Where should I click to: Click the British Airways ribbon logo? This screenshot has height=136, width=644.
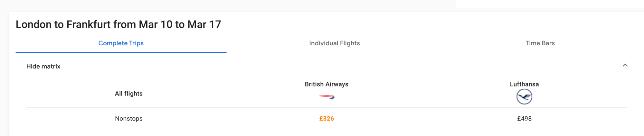click(x=327, y=97)
